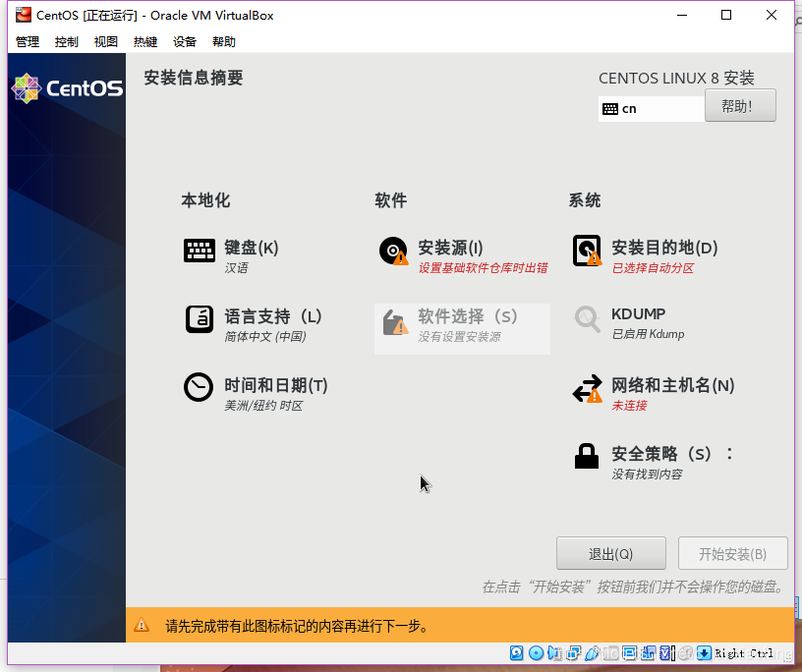The image size is (802, 672).
Task: Click the hard disk activity status icon
Action: [x=517, y=653]
